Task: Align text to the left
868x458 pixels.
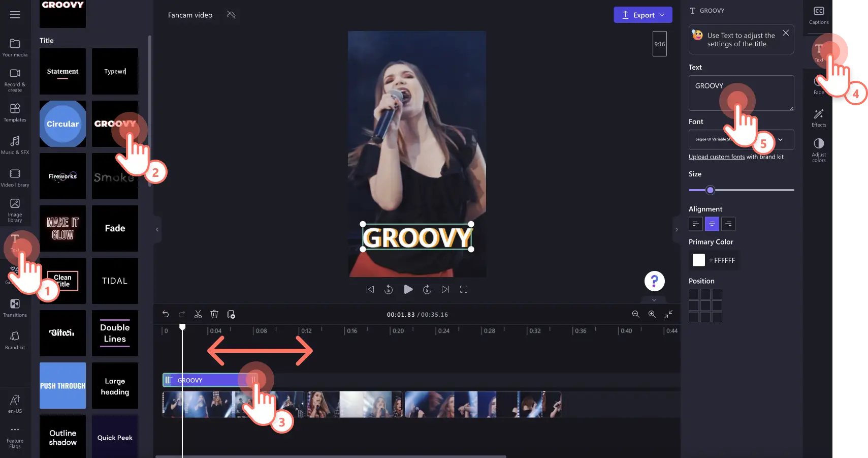Action: [x=696, y=224]
